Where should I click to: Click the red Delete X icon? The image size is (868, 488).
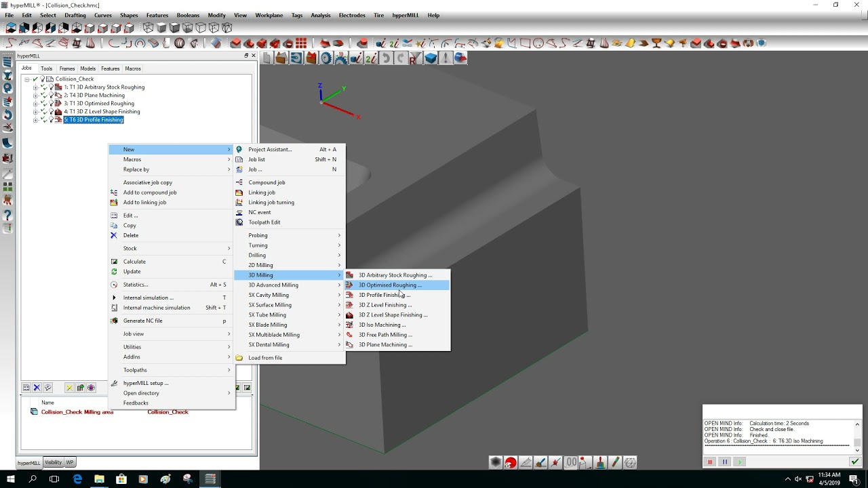(114, 235)
